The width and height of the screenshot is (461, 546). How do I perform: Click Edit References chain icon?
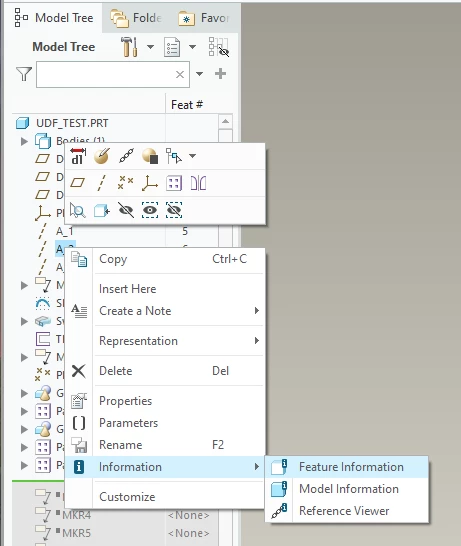pyautogui.click(x=126, y=156)
